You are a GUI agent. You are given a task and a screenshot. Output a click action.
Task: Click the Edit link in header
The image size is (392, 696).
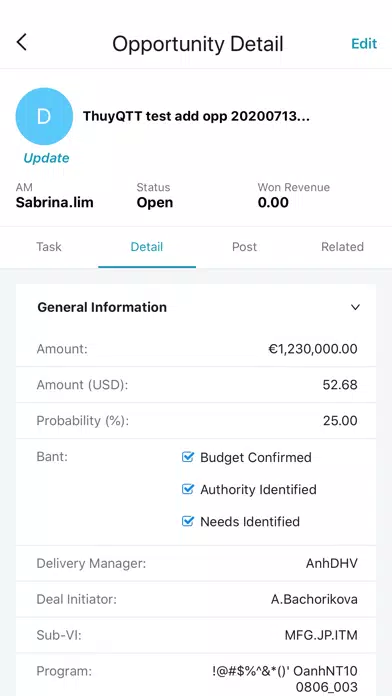tap(364, 44)
